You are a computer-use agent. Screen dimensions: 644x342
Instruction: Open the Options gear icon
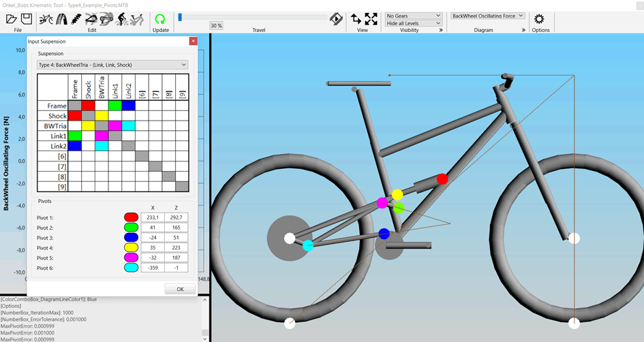539,19
